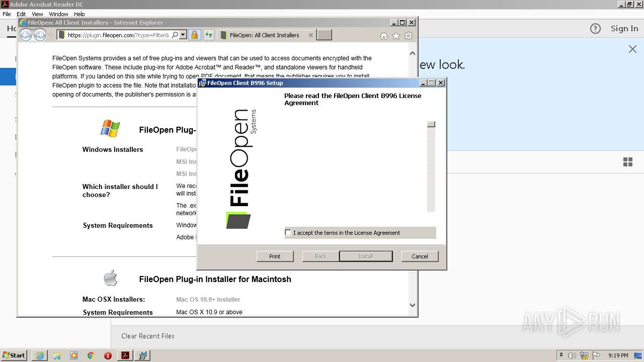Click the Print button in setup dialog
The height and width of the screenshot is (362, 644).
click(275, 256)
